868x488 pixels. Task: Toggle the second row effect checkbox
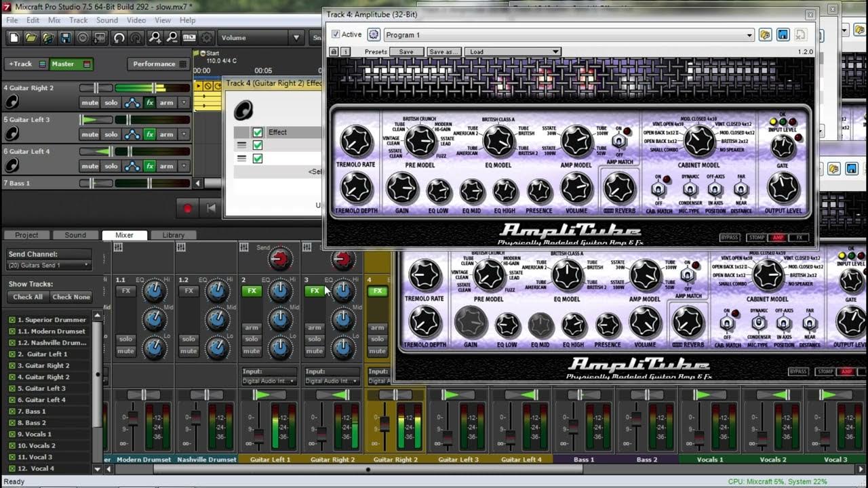point(258,145)
